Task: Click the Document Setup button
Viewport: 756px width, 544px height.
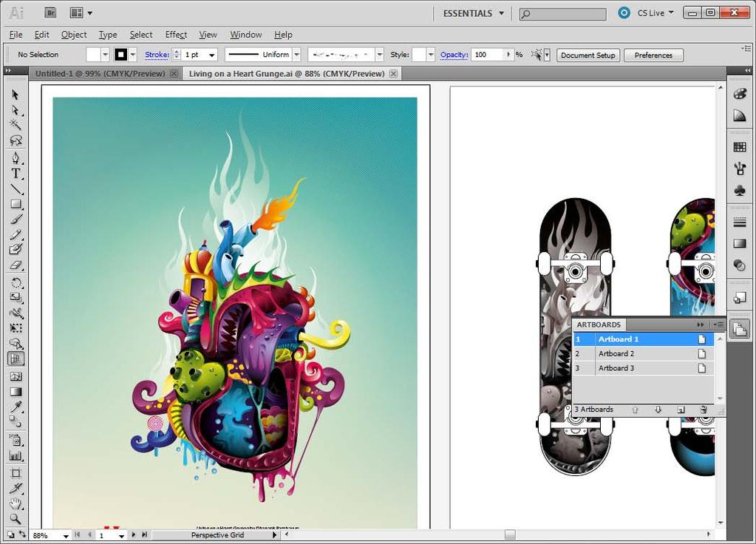Action: [588, 55]
